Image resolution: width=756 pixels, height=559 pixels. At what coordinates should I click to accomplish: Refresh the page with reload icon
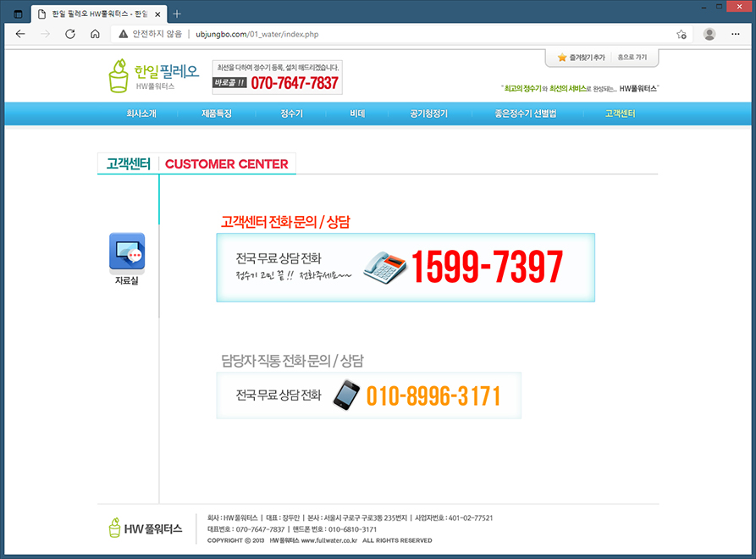tap(70, 34)
